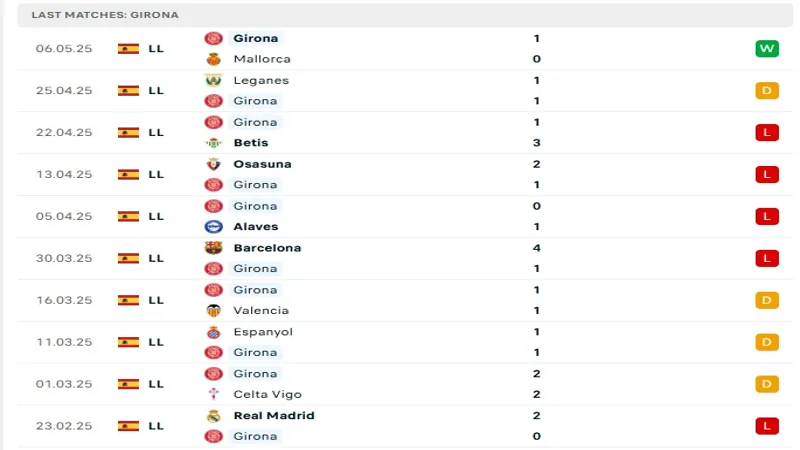Select the Espanyol team name
This screenshot has width=800, height=450.
pos(261,332)
